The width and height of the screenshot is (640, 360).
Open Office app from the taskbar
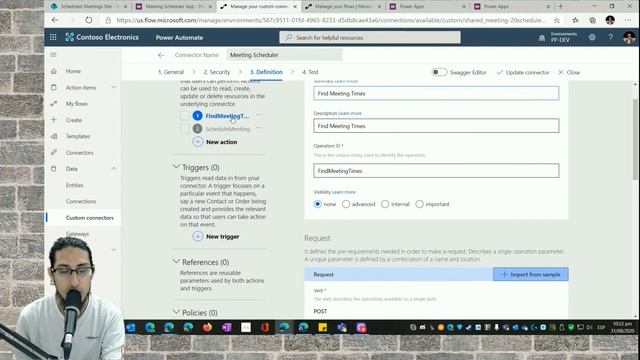click(x=265, y=327)
